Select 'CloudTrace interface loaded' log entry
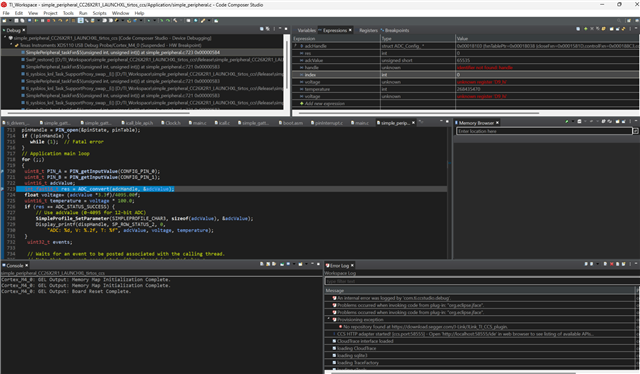 (x=362, y=341)
